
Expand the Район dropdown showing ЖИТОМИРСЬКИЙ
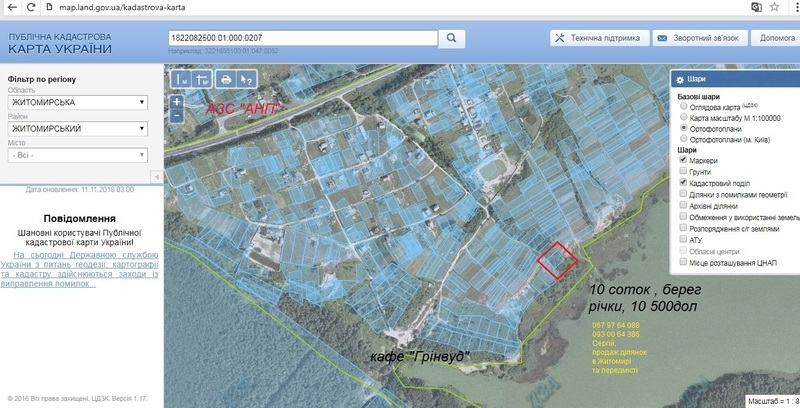tap(77, 129)
